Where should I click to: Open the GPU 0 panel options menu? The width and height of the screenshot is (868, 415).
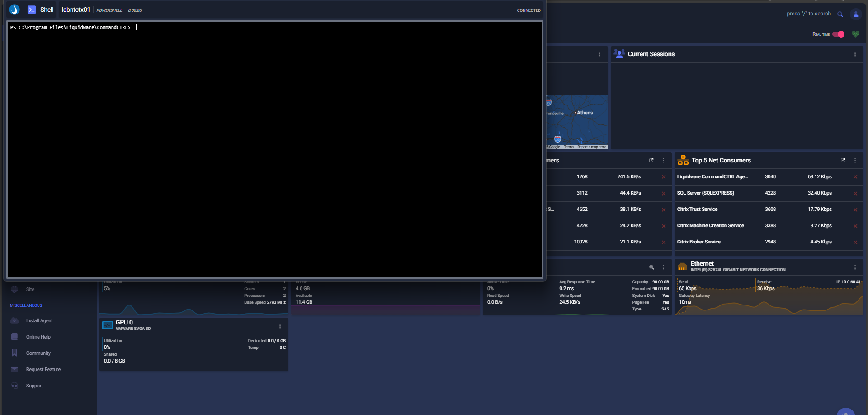[x=280, y=326]
